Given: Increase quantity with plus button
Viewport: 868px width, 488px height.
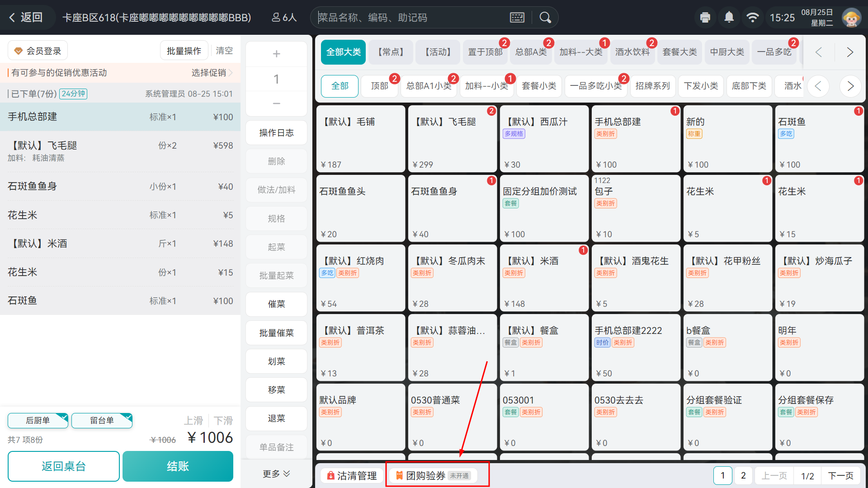Looking at the screenshot, I should click(x=276, y=54).
